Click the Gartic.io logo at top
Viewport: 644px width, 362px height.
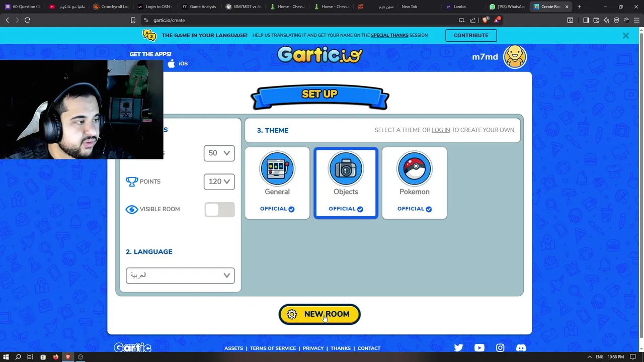(x=319, y=54)
